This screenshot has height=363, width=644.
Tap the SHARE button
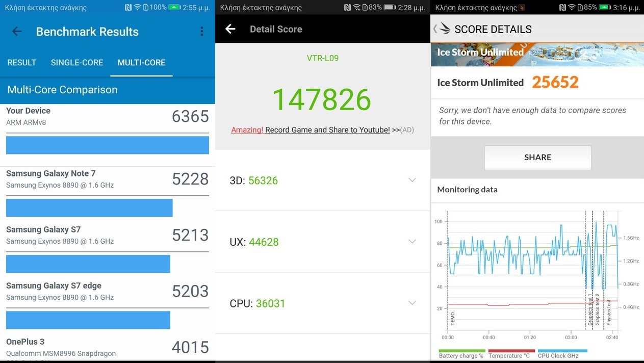pos(537,158)
